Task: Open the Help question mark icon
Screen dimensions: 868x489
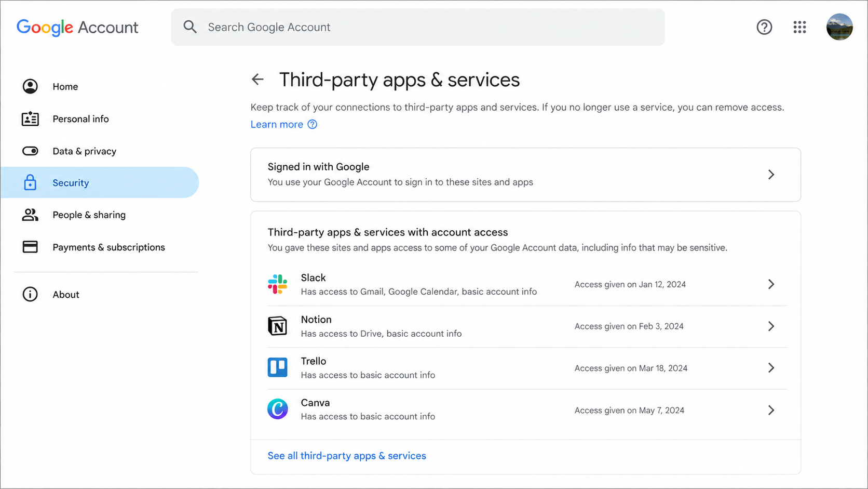Action: [764, 27]
